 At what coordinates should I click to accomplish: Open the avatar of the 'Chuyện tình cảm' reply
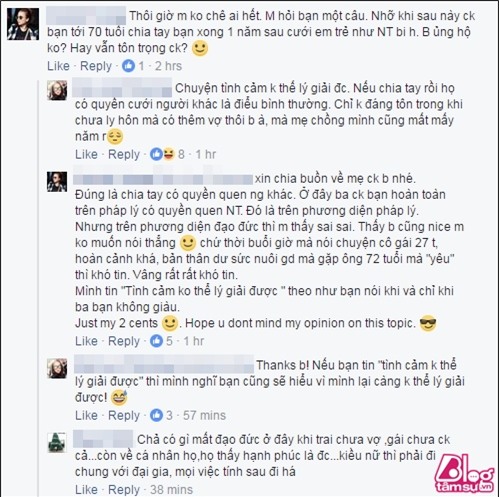point(57,90)
